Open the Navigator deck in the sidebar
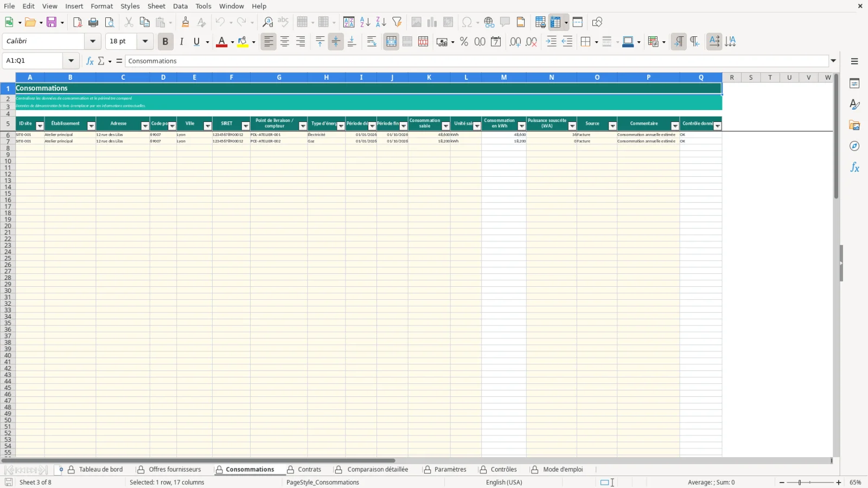Screen dimensions: 868x488 854,146
